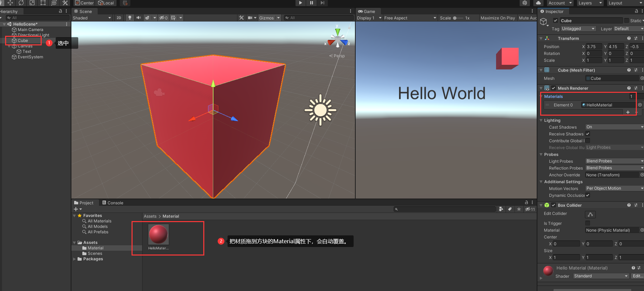Toggle scene lighting bulb icon

pos(130,18)
